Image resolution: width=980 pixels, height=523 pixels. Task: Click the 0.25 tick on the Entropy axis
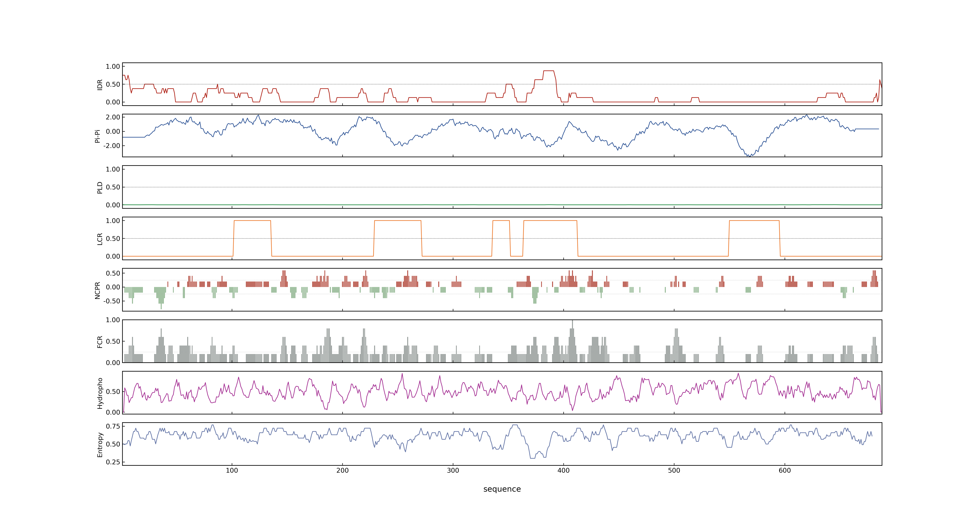pos(113,462)
